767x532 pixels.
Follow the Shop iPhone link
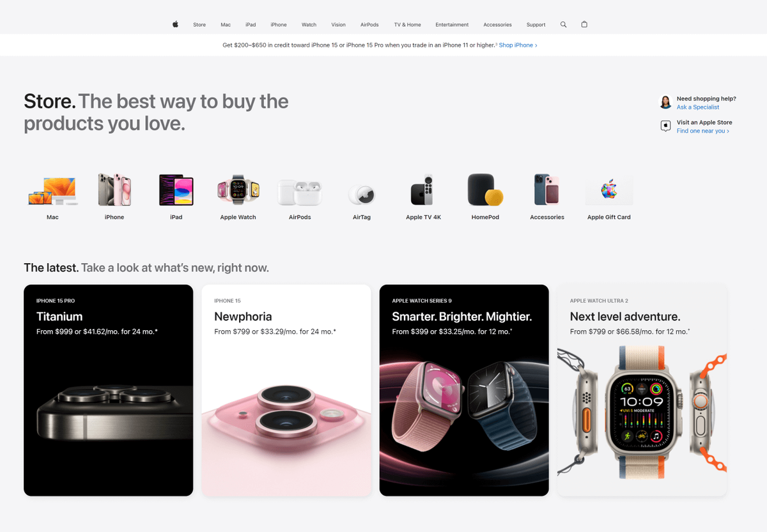tap(518, 45)
